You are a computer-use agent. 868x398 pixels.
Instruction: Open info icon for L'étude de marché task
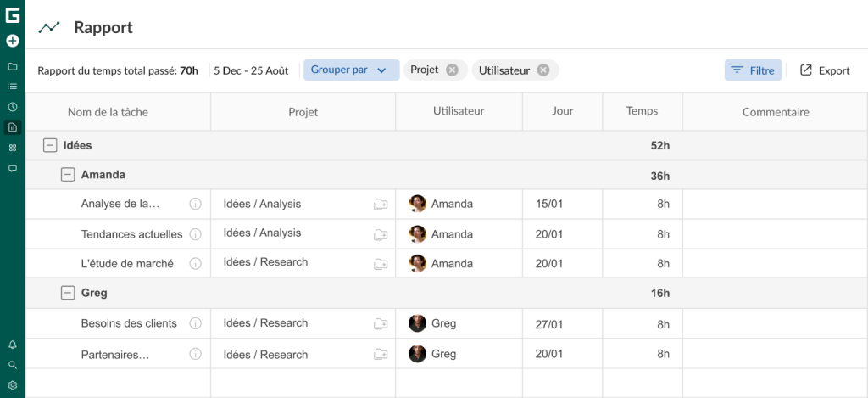click(196, 264)
